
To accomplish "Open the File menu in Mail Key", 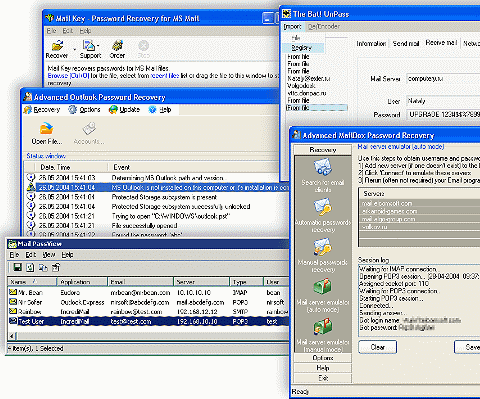I will pos(51,31).
